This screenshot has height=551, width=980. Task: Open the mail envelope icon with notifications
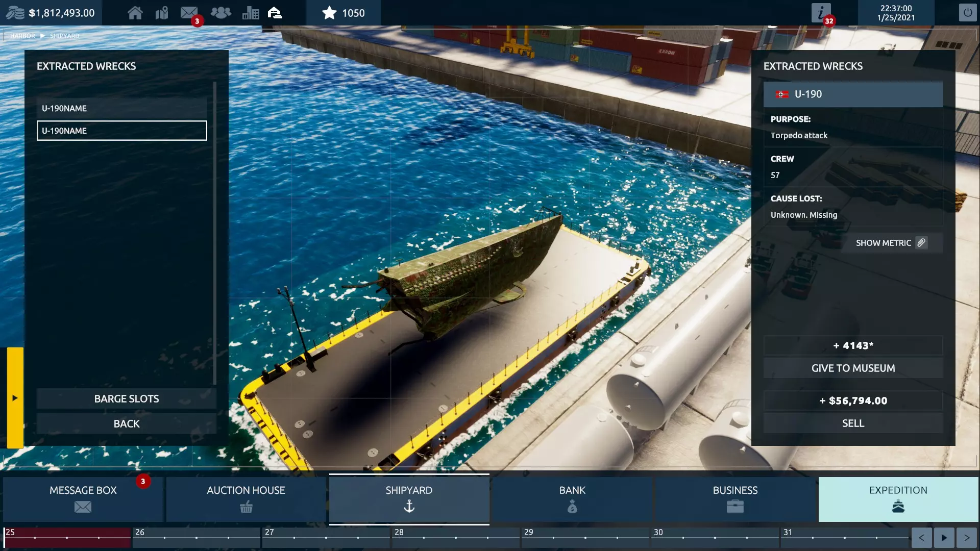(189, 13)
